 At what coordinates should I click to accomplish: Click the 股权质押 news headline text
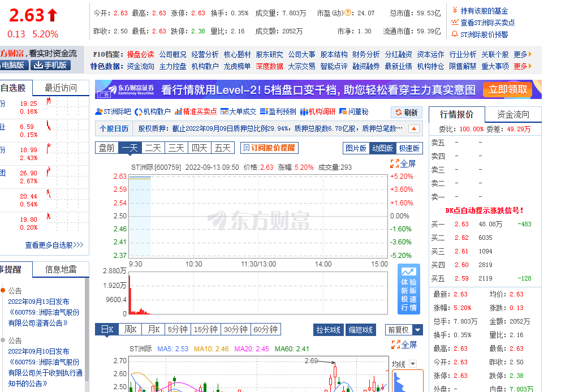270,128
